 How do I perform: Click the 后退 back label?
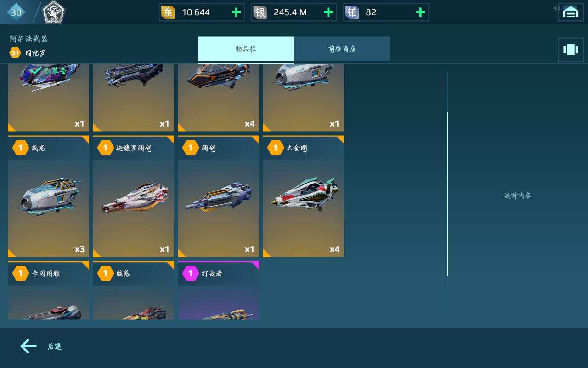point(55,347)
